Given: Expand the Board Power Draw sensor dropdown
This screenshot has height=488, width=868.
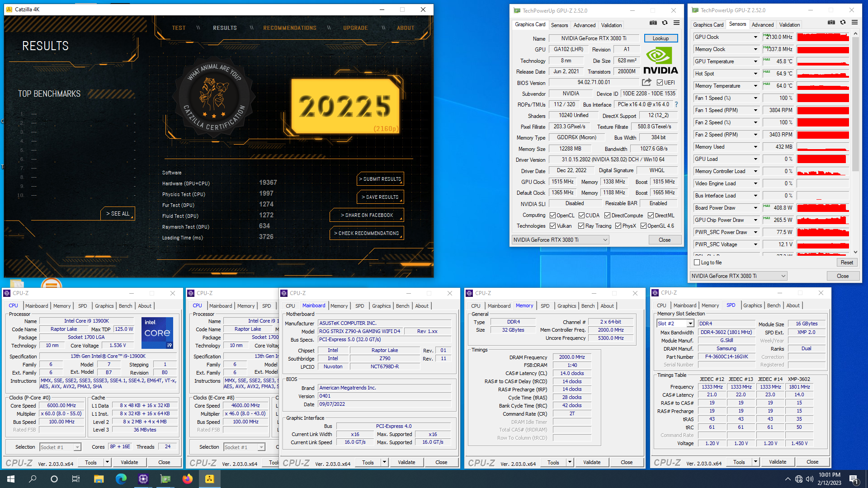Looking at the screenshot, I should coord(755,208).
